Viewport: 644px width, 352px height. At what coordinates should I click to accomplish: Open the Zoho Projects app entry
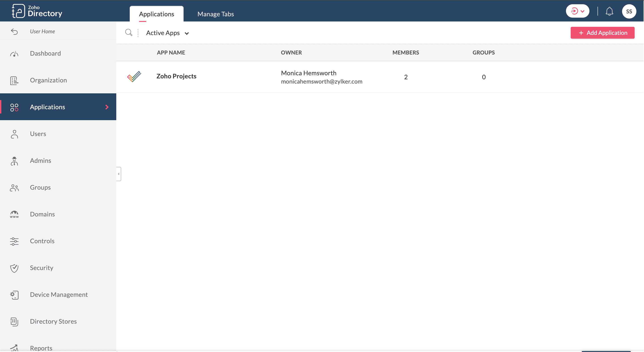(x=176, y=76)
